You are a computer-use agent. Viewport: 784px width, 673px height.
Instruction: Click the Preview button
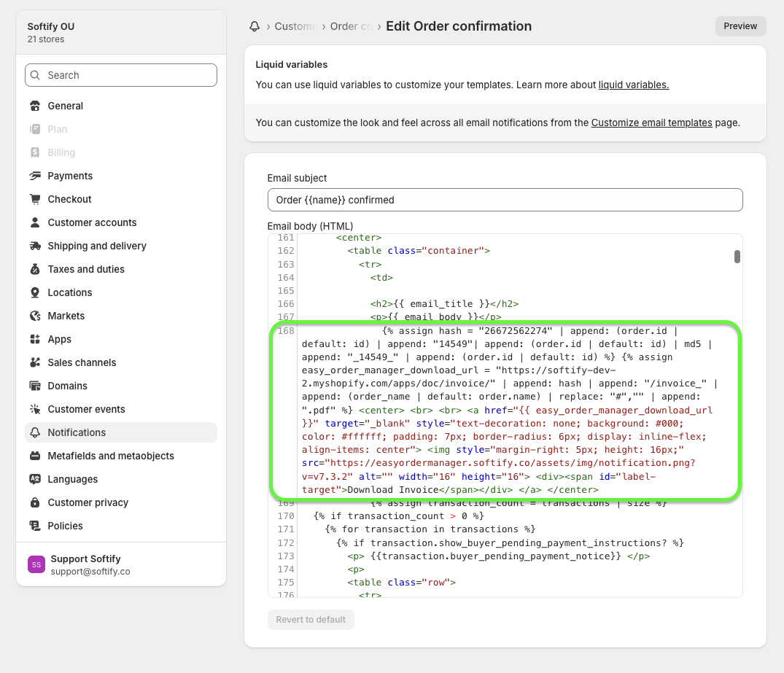tap(740, 26)
